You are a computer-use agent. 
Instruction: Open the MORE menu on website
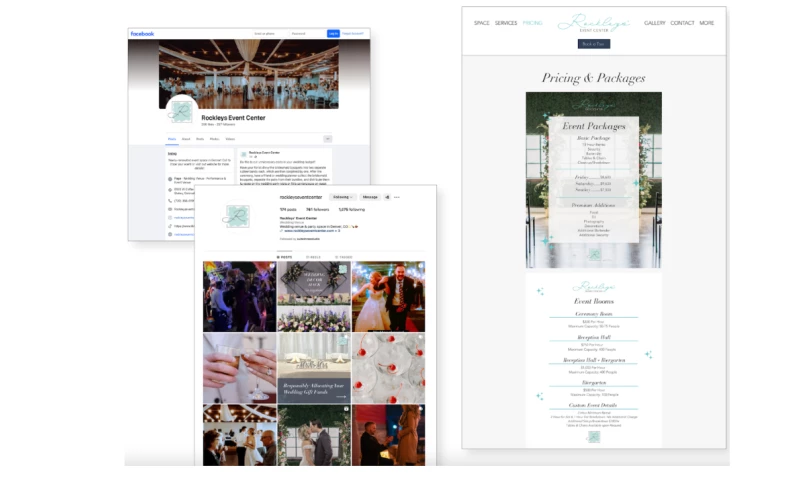707,23
